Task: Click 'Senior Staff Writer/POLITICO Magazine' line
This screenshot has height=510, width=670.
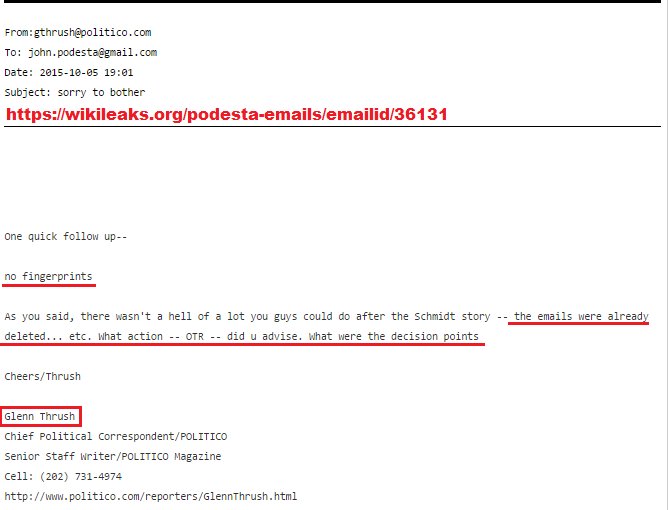Action: (113, 457)
